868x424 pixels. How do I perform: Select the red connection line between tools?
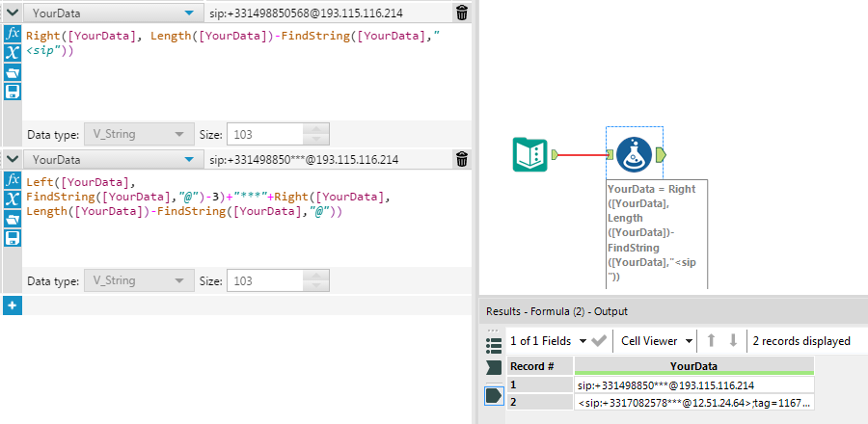click(583, 155)
